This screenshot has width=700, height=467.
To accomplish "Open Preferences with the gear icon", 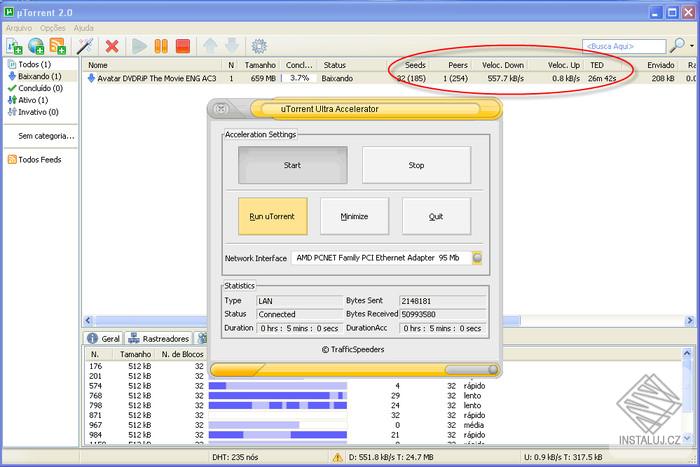I will pos(259,46).
